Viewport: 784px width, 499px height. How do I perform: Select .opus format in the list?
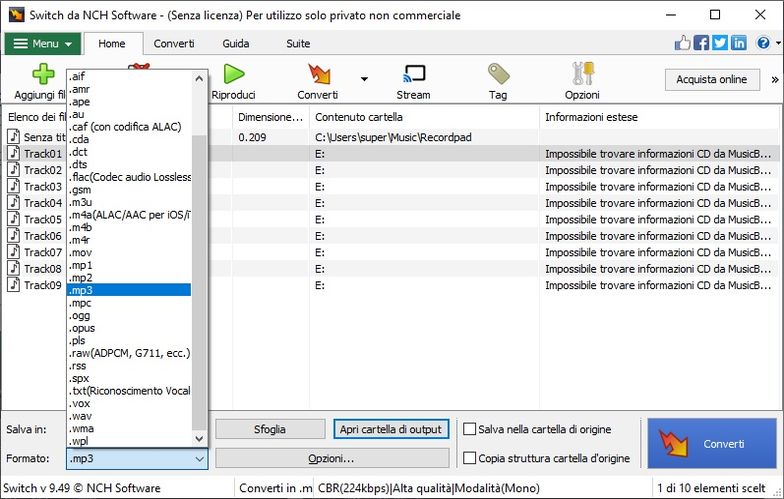(x=129, y=328)
